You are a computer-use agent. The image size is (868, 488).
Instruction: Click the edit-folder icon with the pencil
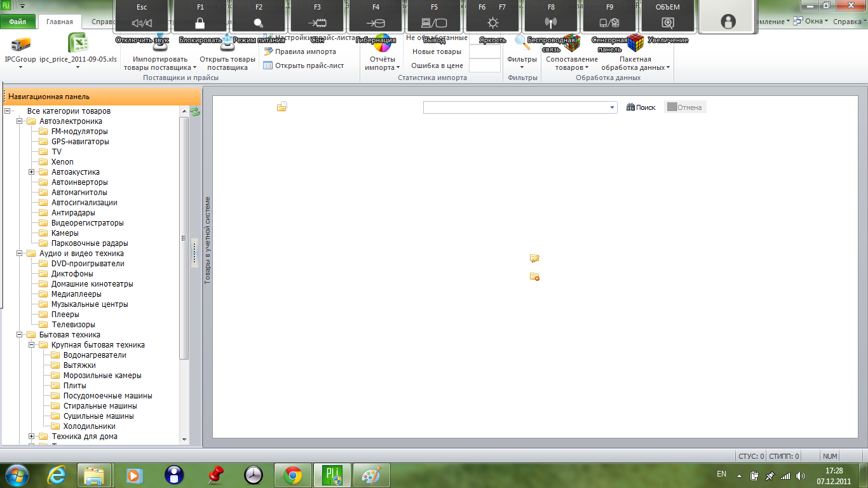tap(534, 258)
